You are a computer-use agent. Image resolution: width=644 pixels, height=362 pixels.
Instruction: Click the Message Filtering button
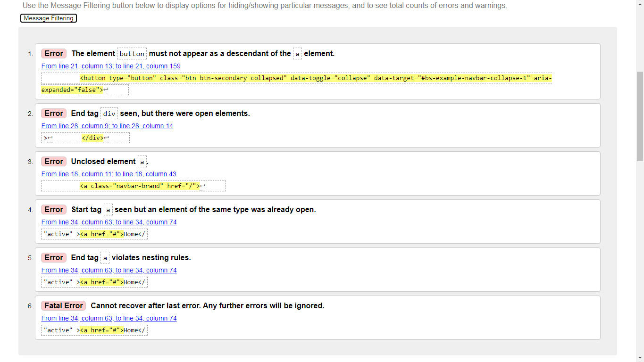[48, 18]
